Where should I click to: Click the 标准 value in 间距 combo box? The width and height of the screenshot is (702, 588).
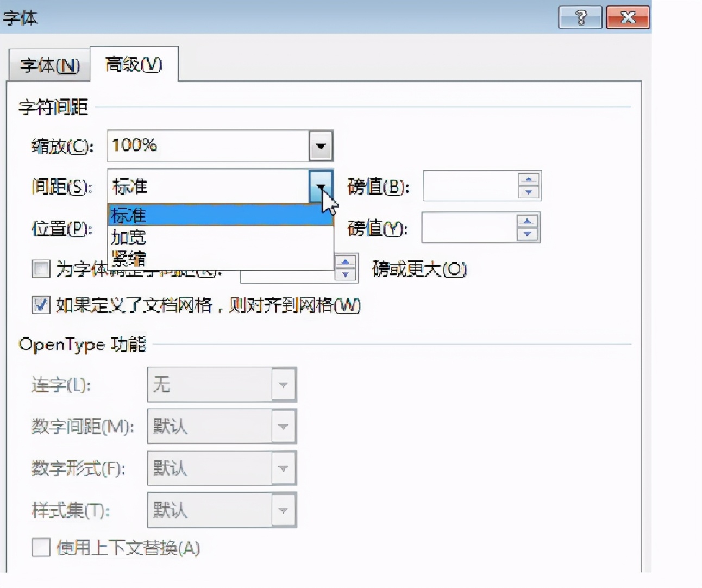click(209, 186)
